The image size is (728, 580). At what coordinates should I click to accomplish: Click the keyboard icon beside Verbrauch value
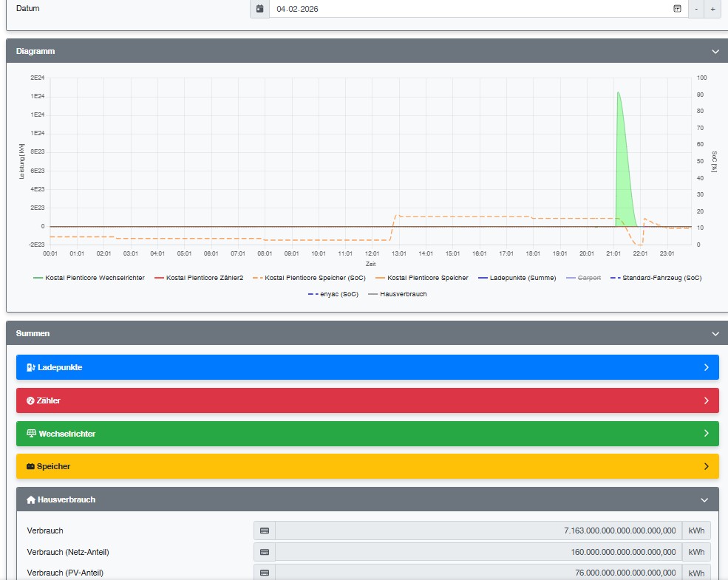coord(265,530)
